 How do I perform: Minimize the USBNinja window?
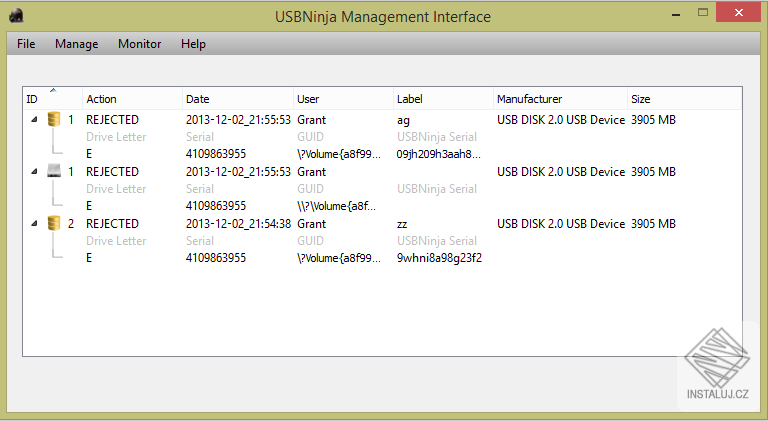[x=676, y=13]
